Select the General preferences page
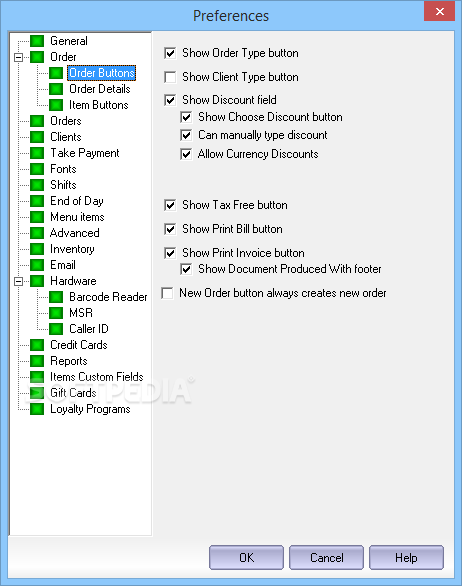Viewport: 462px width, 586px height. [x=69, y=41]
